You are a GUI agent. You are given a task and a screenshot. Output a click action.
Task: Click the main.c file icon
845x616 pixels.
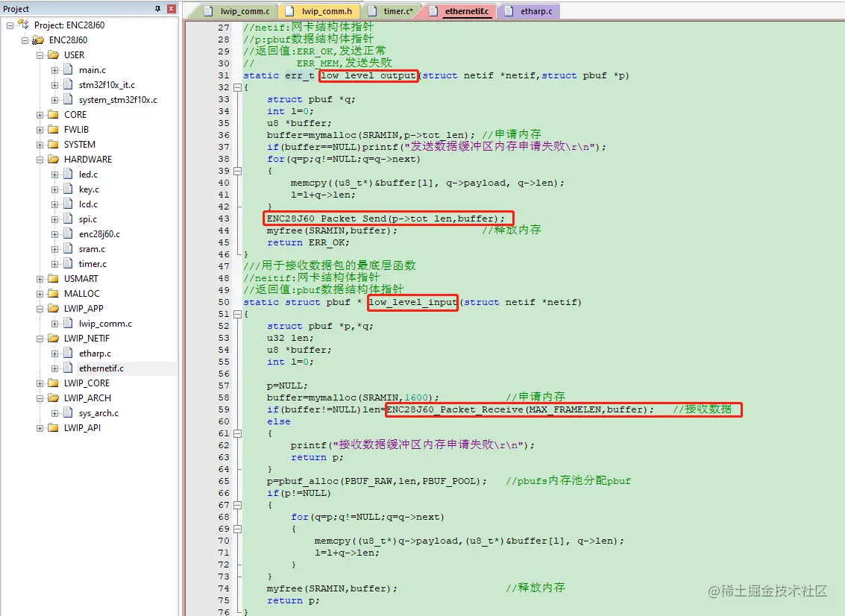[68, 69]
